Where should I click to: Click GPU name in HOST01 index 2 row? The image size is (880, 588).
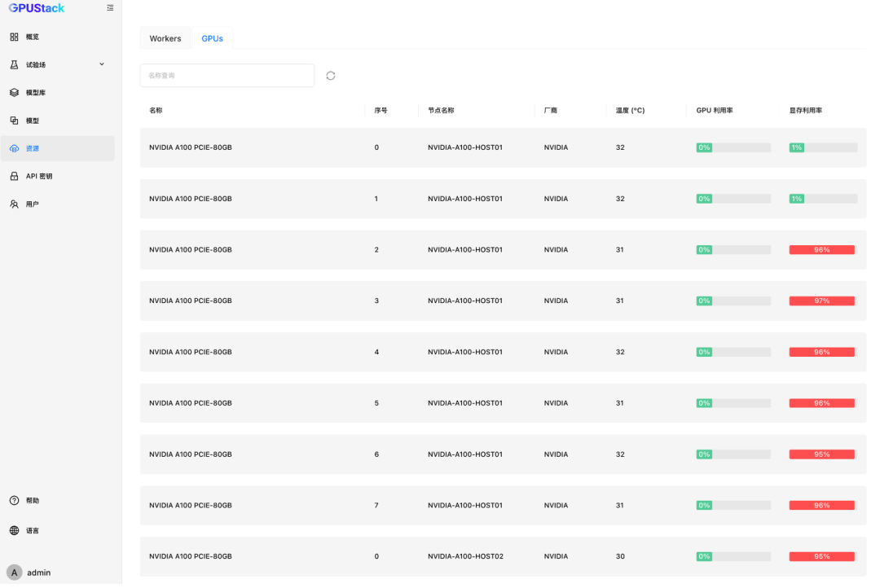click(190, 250)
